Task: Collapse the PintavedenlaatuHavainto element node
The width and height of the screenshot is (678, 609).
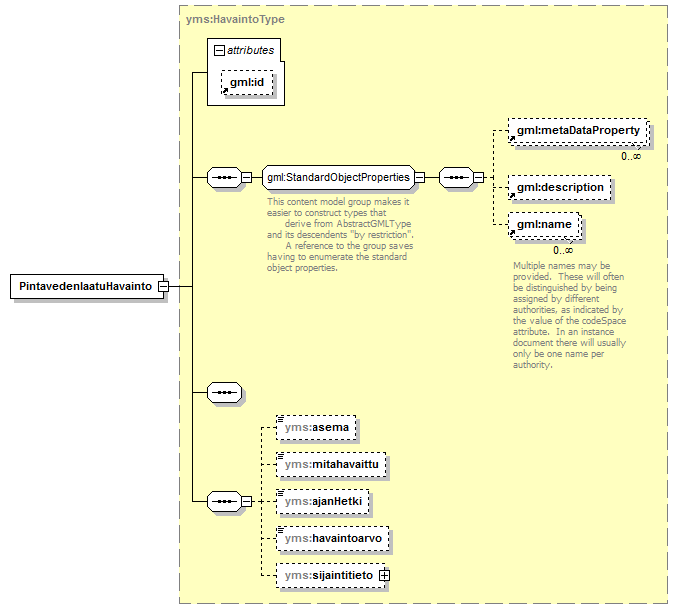Action: (163, 286)
